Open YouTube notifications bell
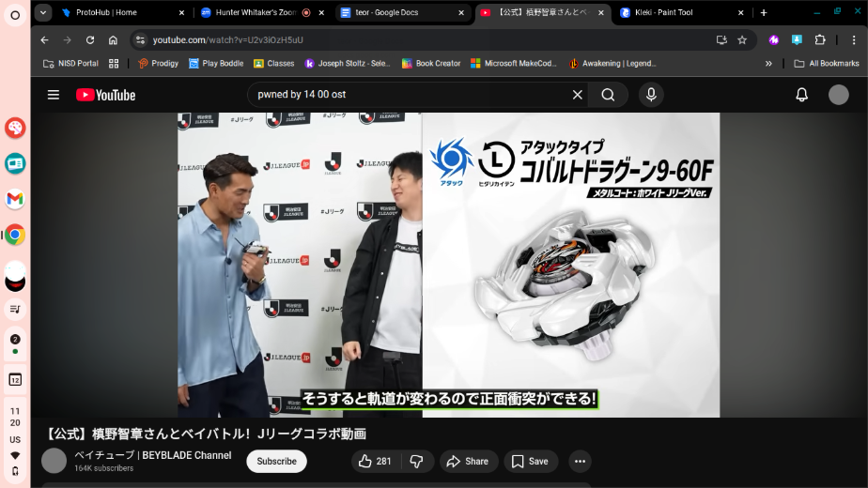The image size is (868, 488). tap(801, 95)
